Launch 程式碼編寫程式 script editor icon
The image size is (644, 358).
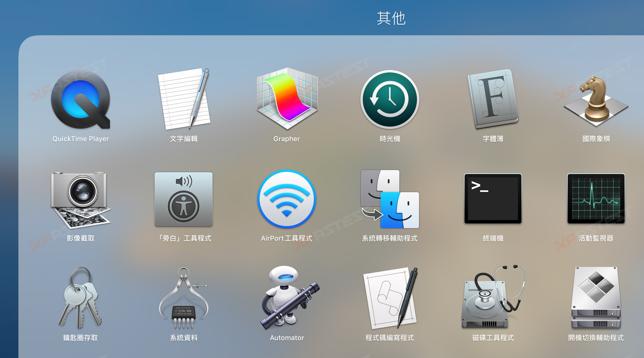point(390,298)
